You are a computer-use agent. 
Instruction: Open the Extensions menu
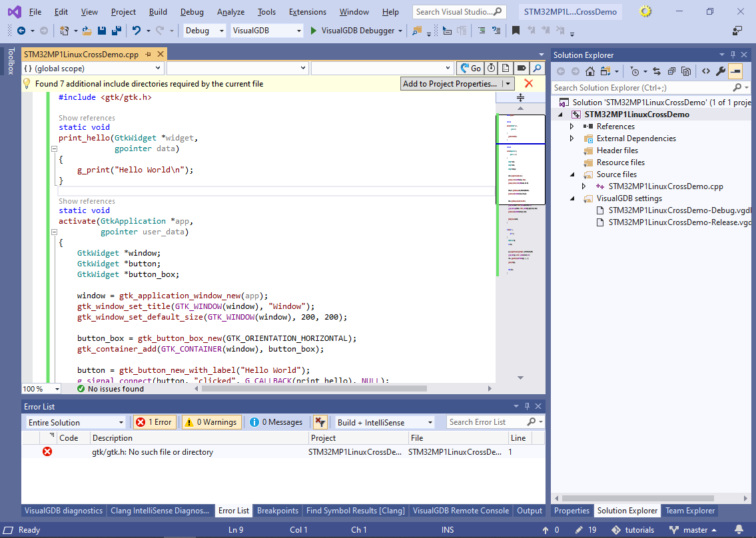[308, 12]
